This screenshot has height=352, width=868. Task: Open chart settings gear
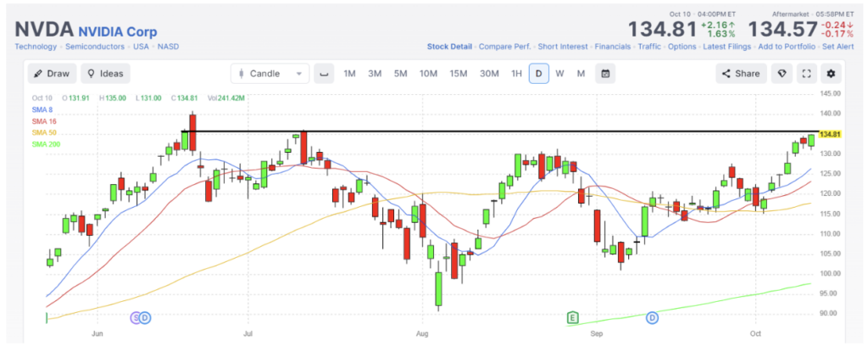tap(831, 74)
